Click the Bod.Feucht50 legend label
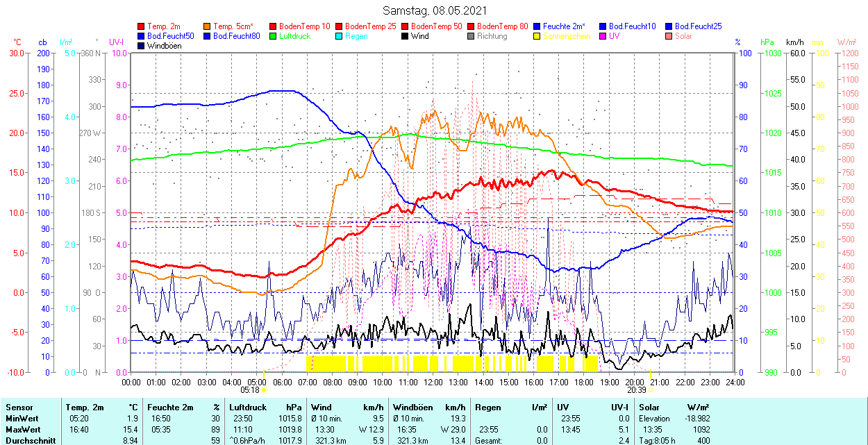Screen dimensions: 868x445 [171, 36]
